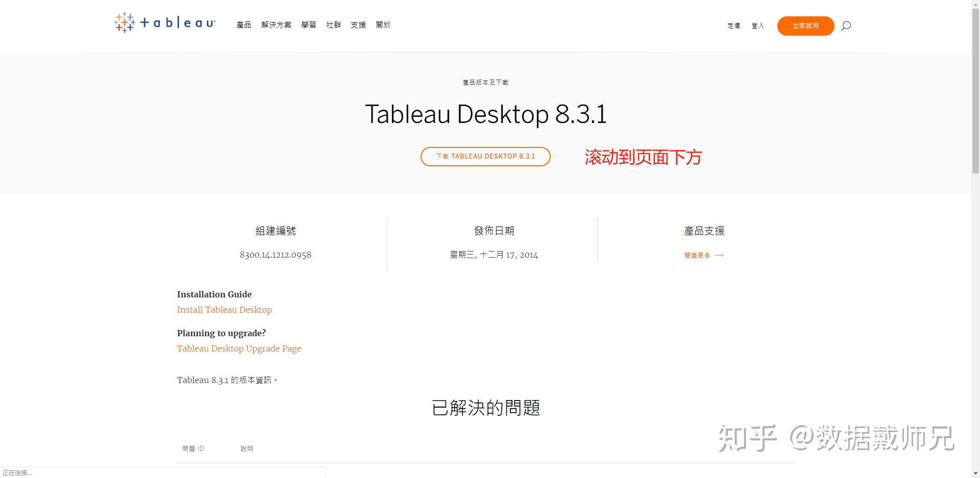This screenshot has width=980, height=478.
Task: Click the 組建編號 label
Action: click(276, 231)
